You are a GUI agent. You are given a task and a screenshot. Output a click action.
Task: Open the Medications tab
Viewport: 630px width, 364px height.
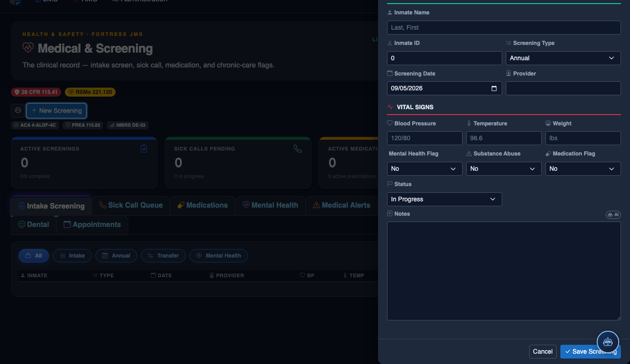[202, 205]
